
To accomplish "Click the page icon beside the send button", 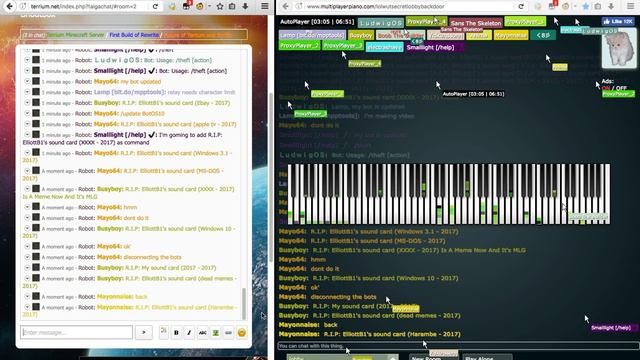I will click(x=163, y=331).
